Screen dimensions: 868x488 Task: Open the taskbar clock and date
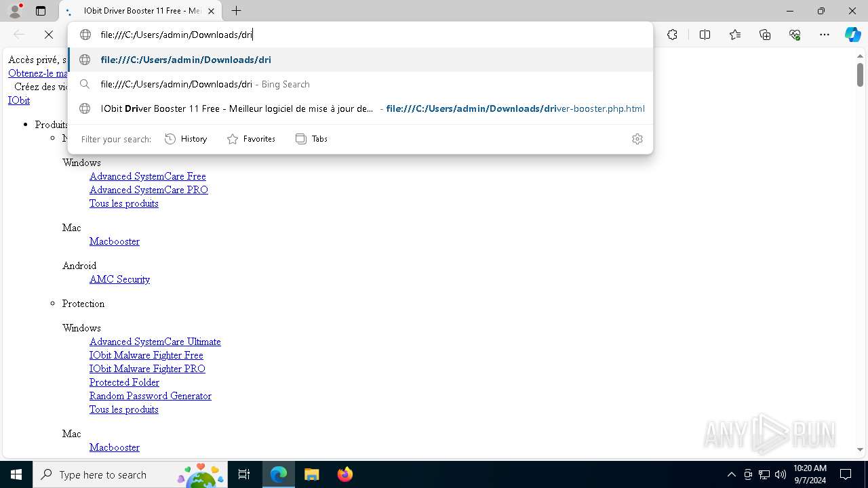810,474
